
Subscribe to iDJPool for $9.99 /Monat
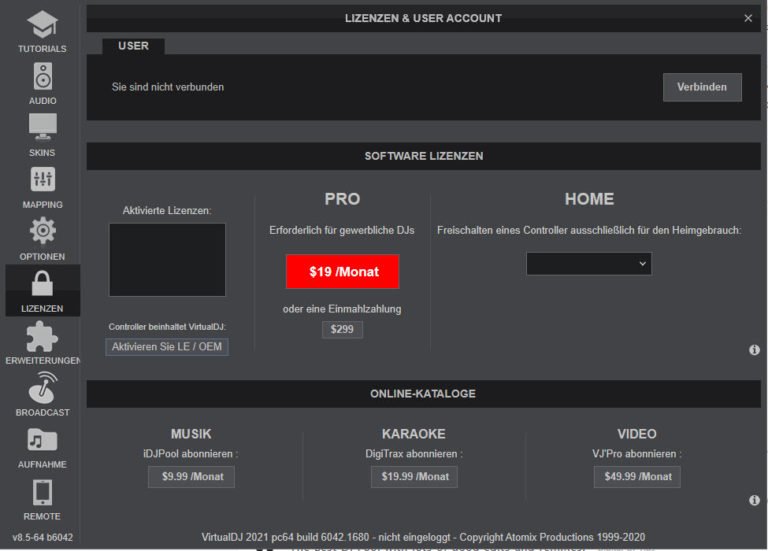(192, 477)
